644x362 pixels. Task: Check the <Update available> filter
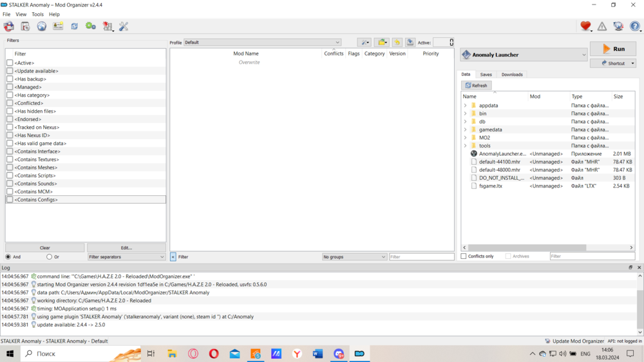(10, 71)
